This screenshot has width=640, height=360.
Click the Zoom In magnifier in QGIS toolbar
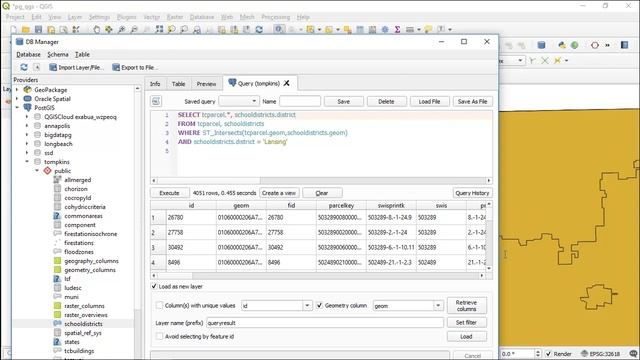pos(122,29)
